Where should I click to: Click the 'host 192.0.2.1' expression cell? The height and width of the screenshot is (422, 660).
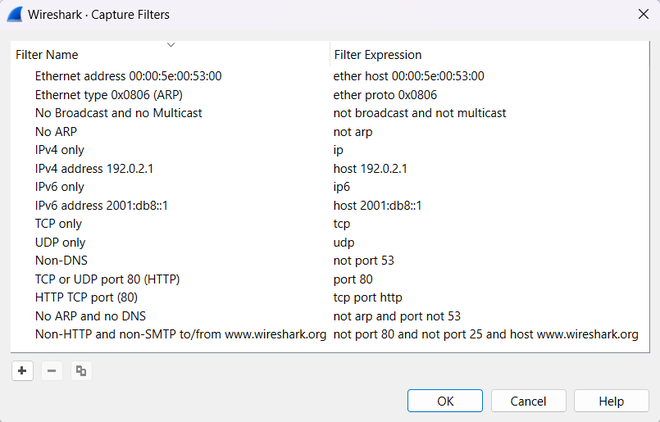coord(369,168)
